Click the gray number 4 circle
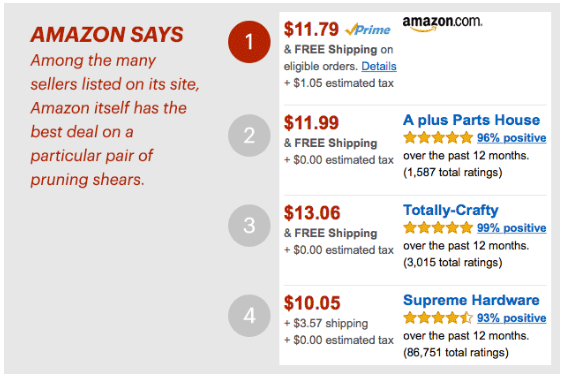Image resolution: width=563 pixels, height=377 pixels. click(x=249, y=316)
